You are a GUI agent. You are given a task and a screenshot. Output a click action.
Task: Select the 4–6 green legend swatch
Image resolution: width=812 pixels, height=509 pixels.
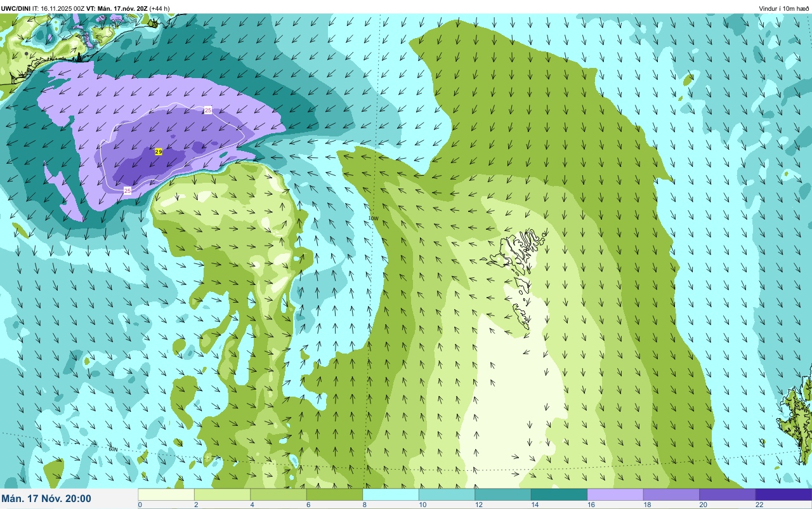278,494
